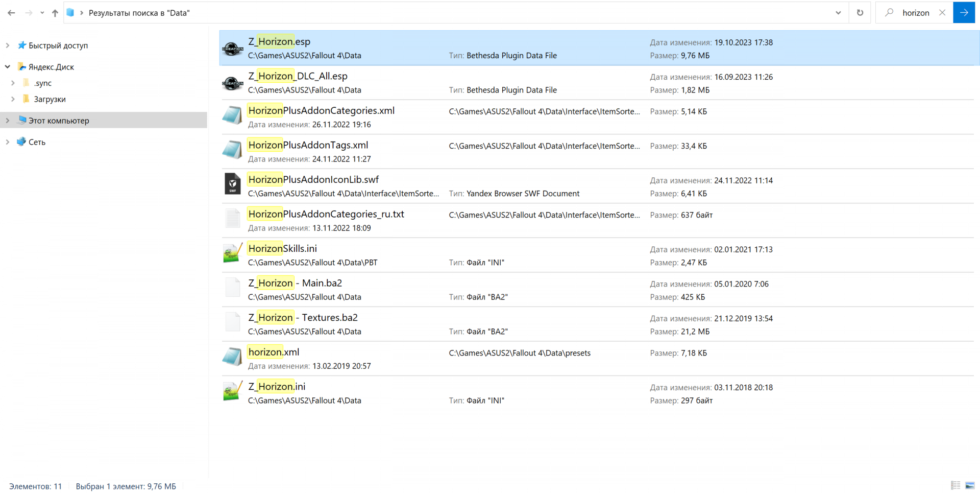Refresh the search results
This screenshot has height=493, width=980.
(860, 13)
